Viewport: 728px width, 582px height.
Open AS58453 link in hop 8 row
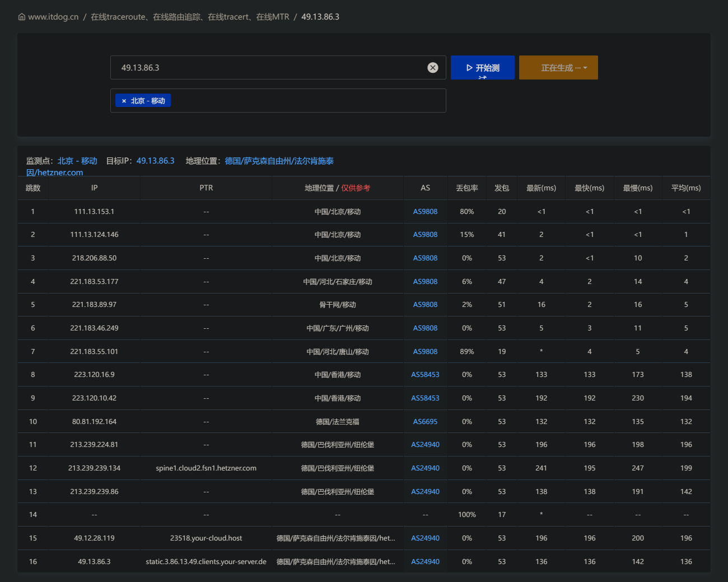[x=425, y=375]
